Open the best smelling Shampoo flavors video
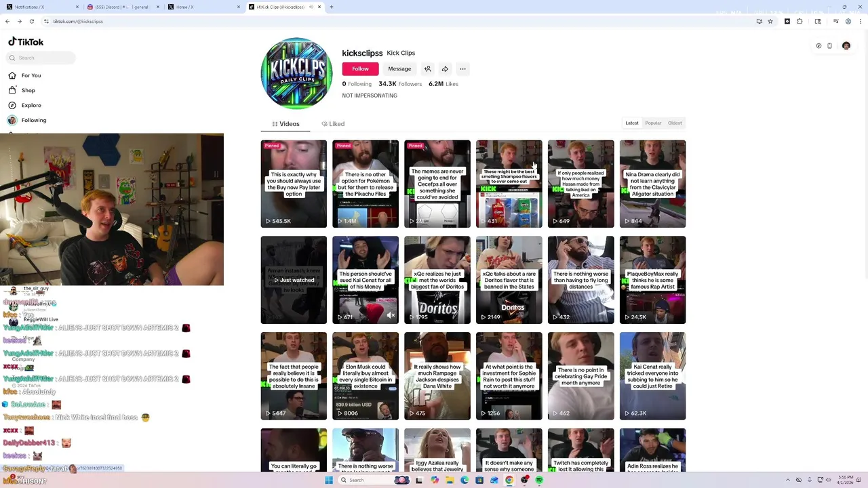 pos(509,184)
